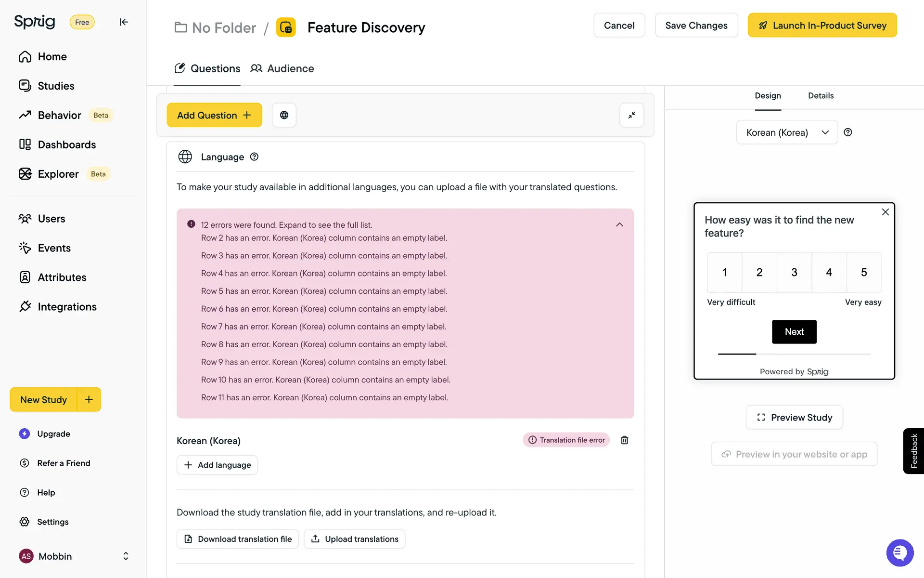Open Integrations in the sidebar

click(x=67, y=307)
